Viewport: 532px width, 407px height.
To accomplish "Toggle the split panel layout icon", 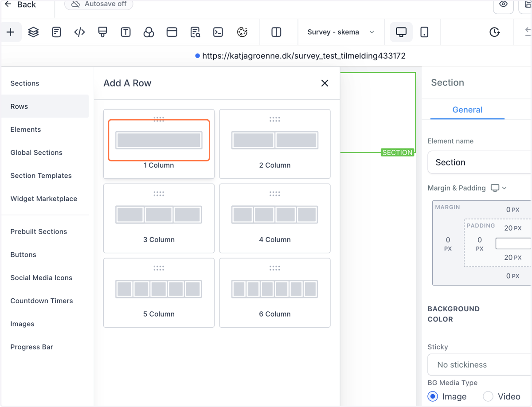I will coord(276,32).
